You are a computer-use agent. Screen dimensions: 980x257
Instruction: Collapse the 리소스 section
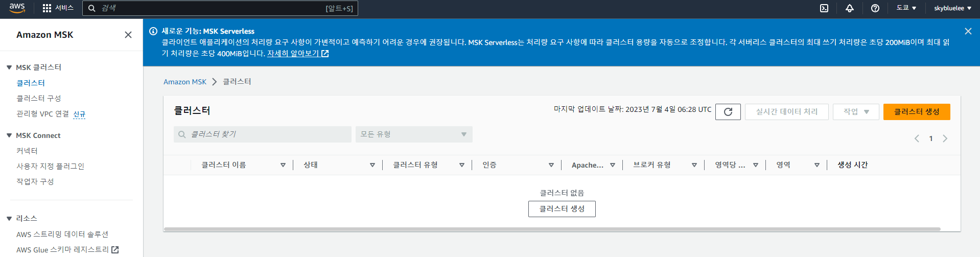pos(9,218)
